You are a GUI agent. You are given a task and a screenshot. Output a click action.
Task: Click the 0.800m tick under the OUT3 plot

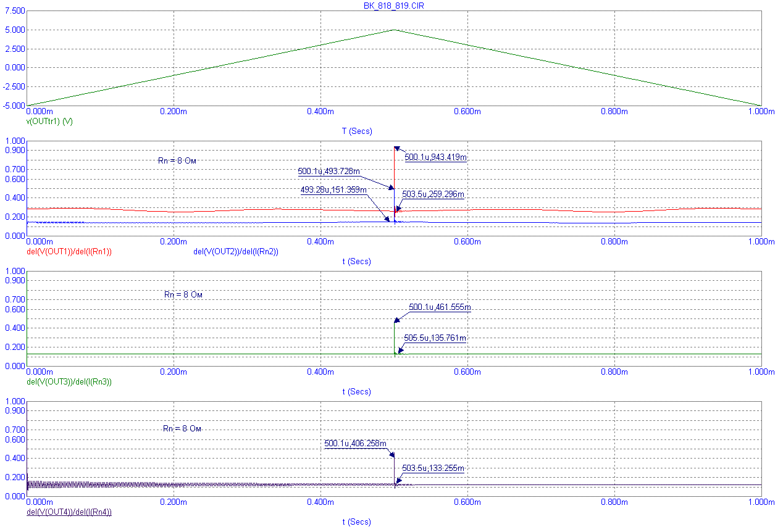pos(614,372)
